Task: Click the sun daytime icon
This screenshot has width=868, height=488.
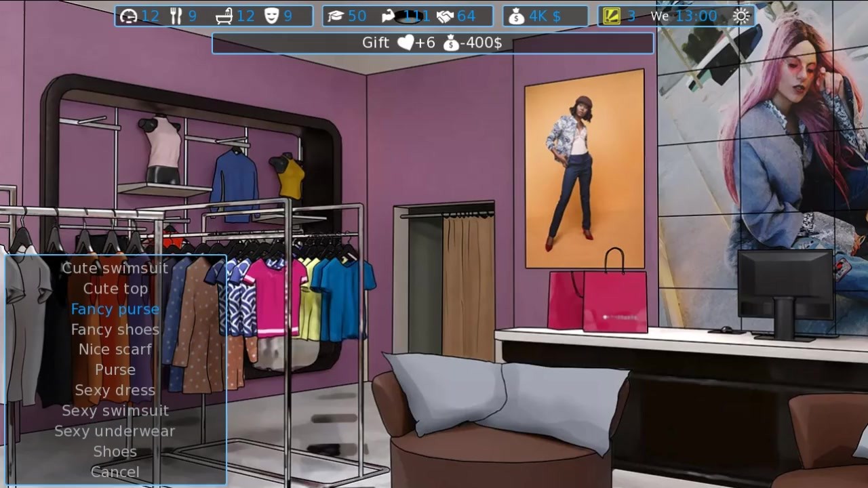Action: point(741,16)
